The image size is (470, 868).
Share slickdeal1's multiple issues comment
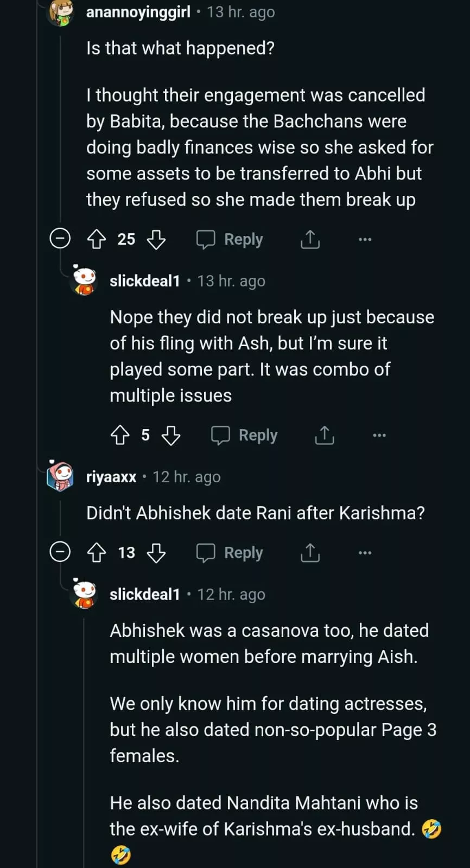click(325, 435)
